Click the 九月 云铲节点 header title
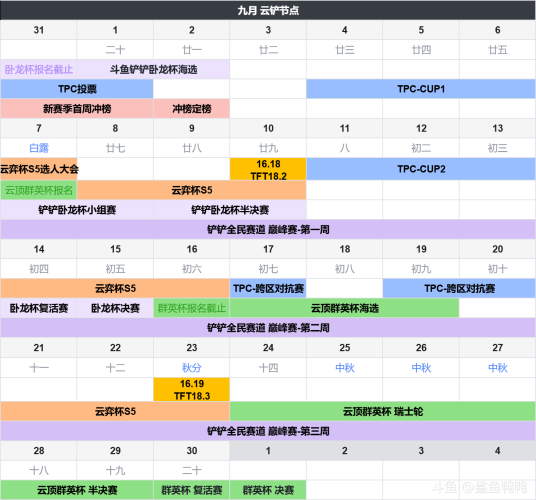536x500 pixels. (x=268, y=10)
